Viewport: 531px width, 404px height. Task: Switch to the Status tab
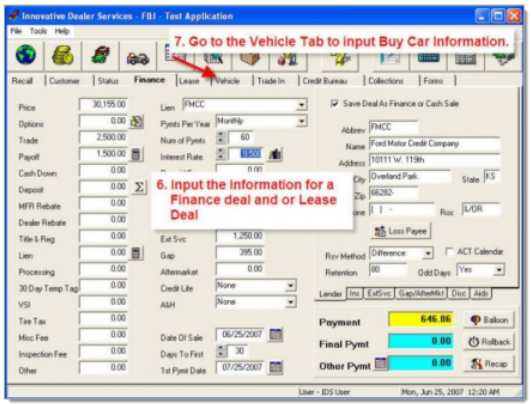108,81
